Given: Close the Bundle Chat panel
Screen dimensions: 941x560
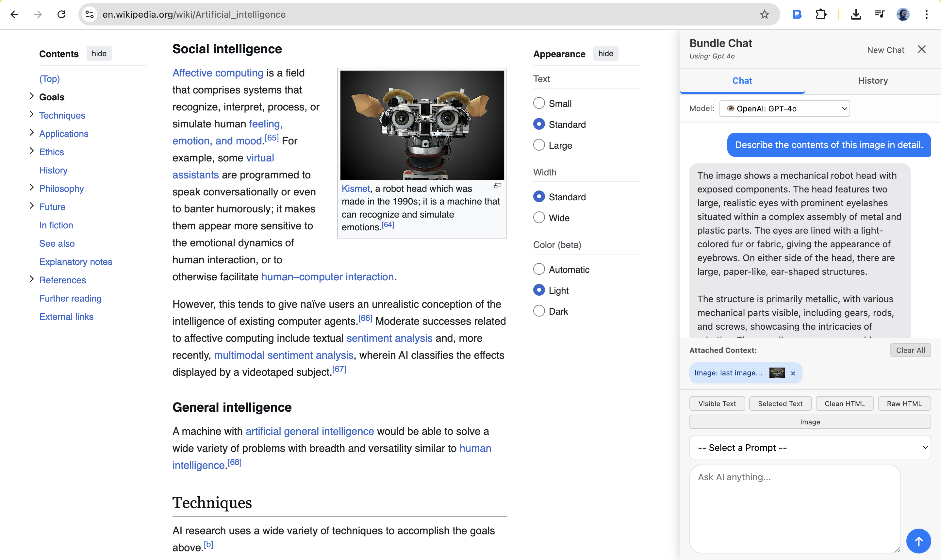Looking at the screenshot, I should pyautogui.click(x=922, y=49).
